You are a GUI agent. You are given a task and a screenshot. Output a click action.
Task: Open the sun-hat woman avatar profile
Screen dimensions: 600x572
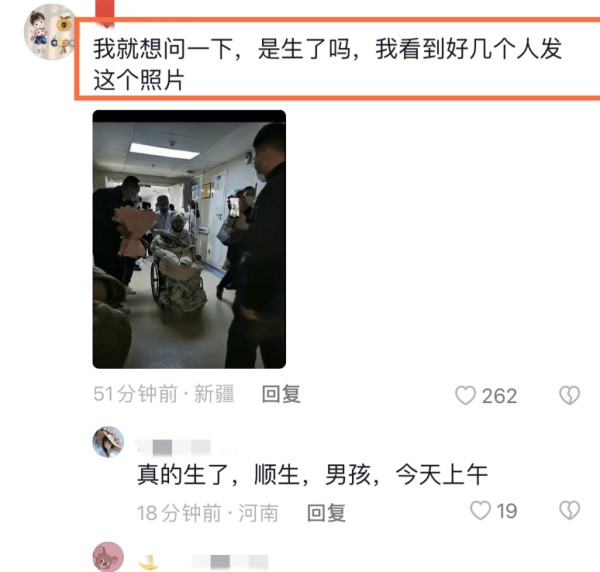point(108,442)
